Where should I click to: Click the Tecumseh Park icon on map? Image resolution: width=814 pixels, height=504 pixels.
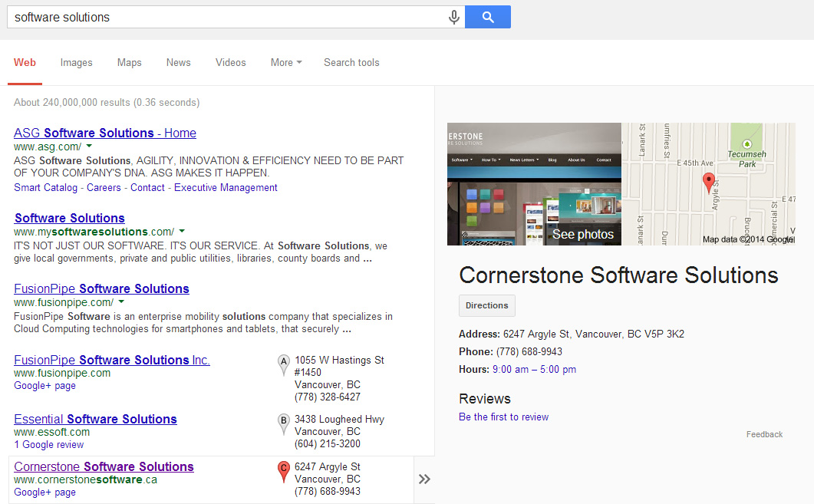(x=747, y=143)
